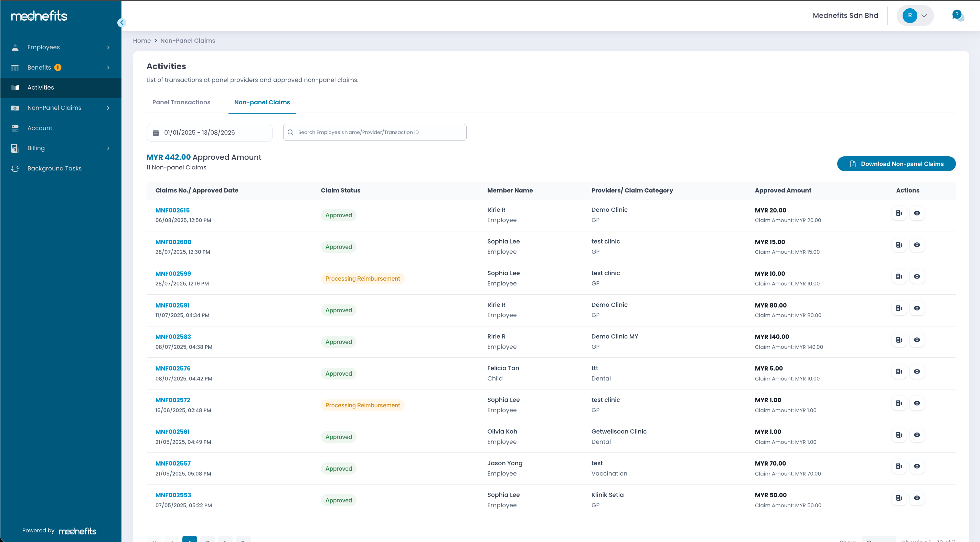Open Account from the sidebar
Image resolution: width=980 pixels, height=542 pixels.
coord(40,128)
